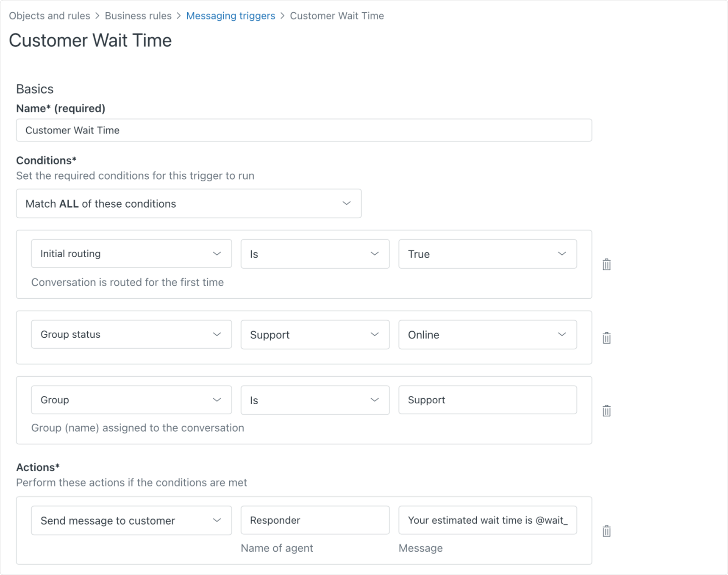Screen dimensions: 728x575
Task: Open the Initial routing condition selector
Action: pyautogui.click(x=131, y=253)
